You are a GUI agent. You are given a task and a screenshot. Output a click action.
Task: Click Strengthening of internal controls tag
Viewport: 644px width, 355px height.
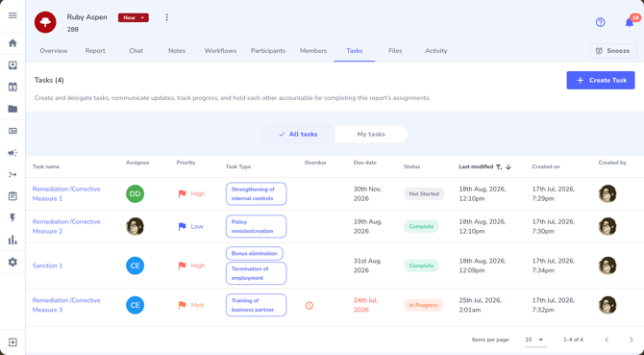pyautogui.click(x=256, y=194)
